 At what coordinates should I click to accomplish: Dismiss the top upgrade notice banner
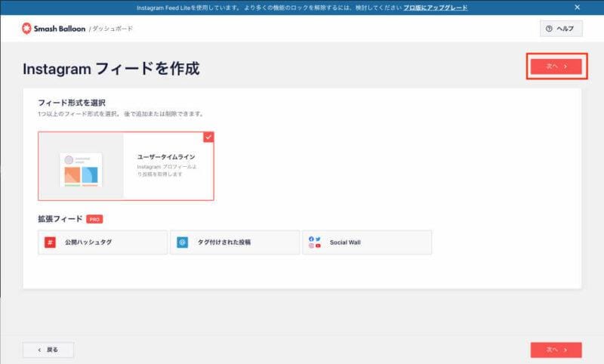pyautogui.click(x=578, y=8)
